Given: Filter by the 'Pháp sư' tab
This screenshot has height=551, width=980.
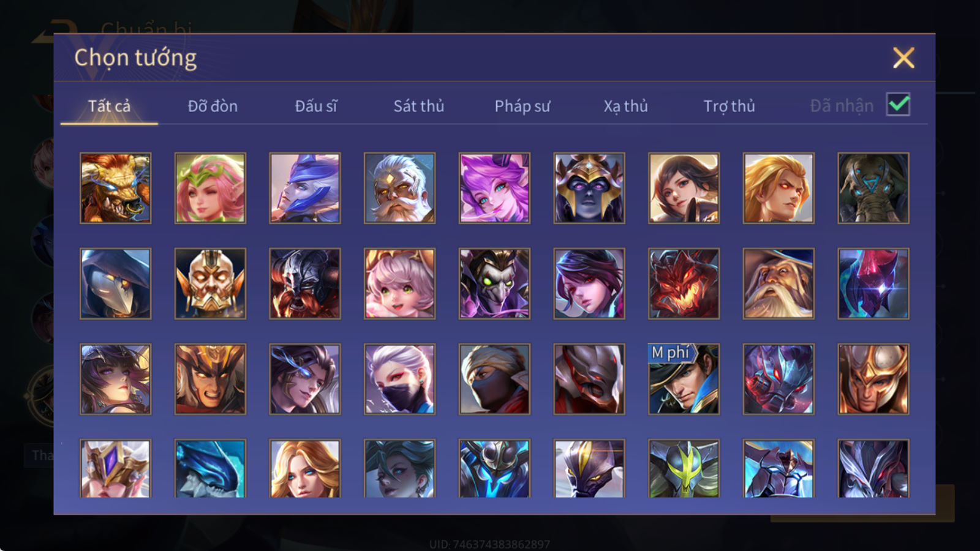Looking at the screenshot, I should [522, 106].
